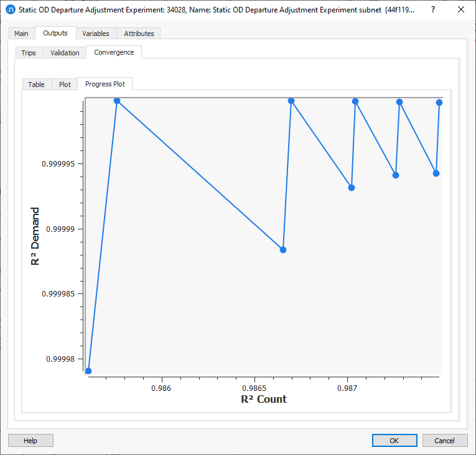Switch to the Trips sub-tab
This screenshot has width=476, height=455.
click(x=29, y=53)
